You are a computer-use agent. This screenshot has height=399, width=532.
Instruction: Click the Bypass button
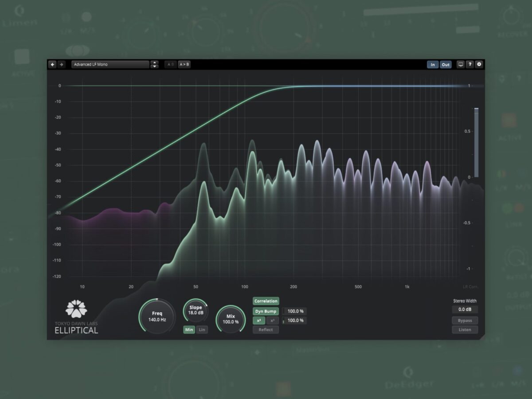tap(465, 321)
